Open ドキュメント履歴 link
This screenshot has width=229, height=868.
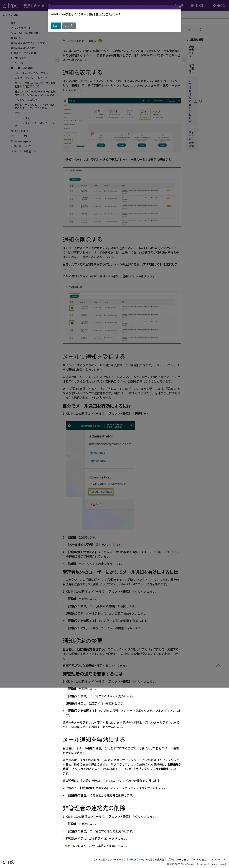coord(21,152)
